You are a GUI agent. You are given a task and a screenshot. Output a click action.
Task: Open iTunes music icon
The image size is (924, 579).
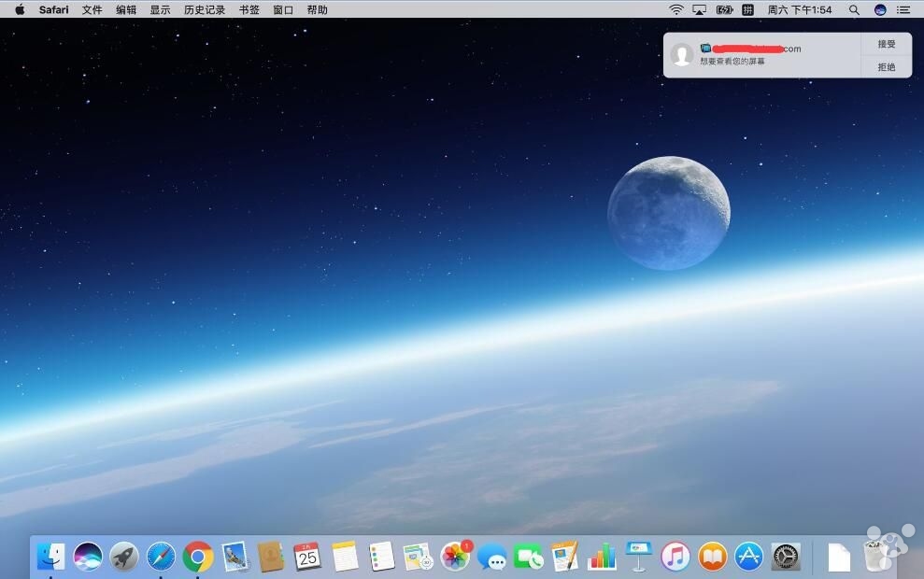pos(675,557)
